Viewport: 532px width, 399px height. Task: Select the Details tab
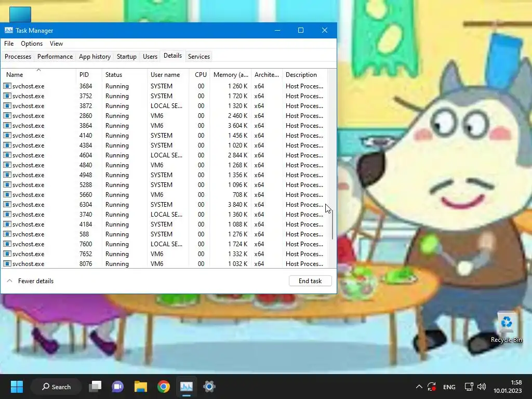(x=172, y=56)
